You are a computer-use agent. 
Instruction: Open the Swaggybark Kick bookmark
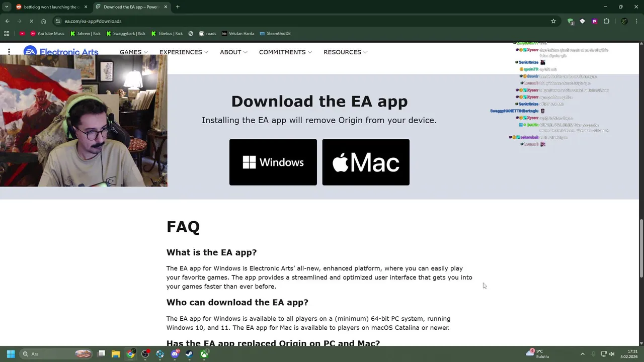click(x=126, y=34)
